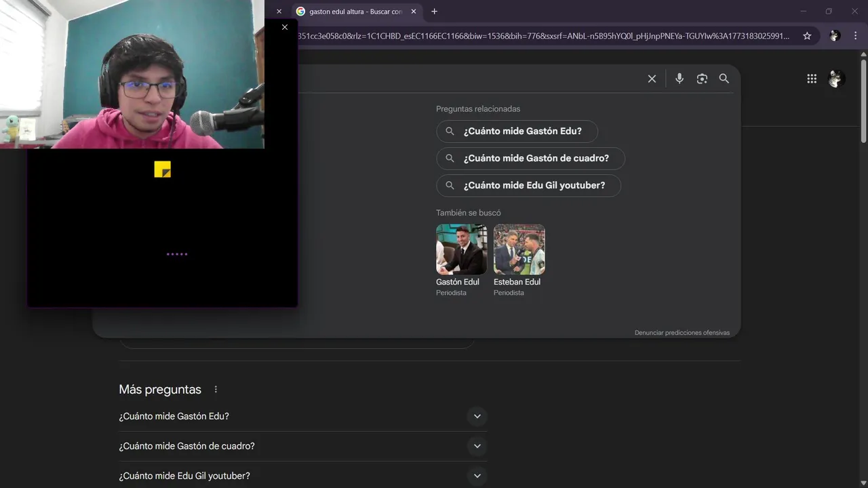Click Preguntas relacionadas heading
The image size is (868, 488).
coord(478,108)
